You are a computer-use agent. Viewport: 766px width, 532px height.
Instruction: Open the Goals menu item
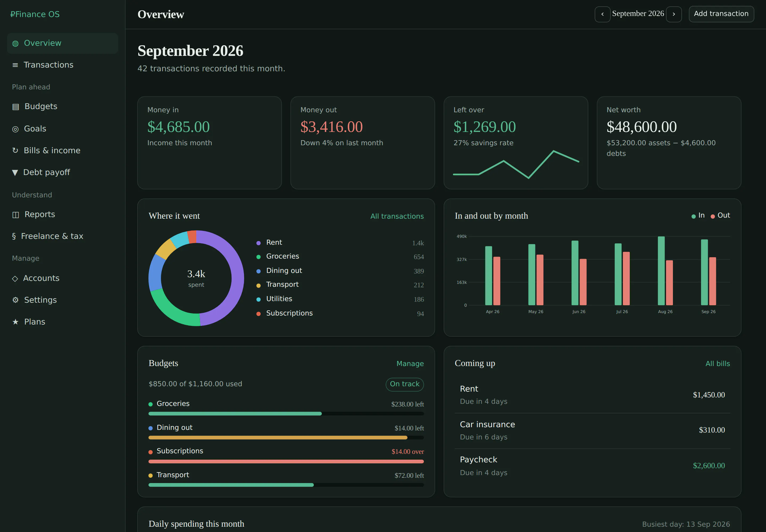(62, 129)
